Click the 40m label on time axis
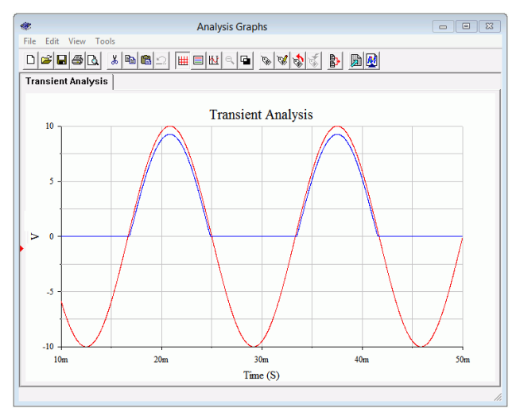The image size is (520, 420). (x=362, y=360)
